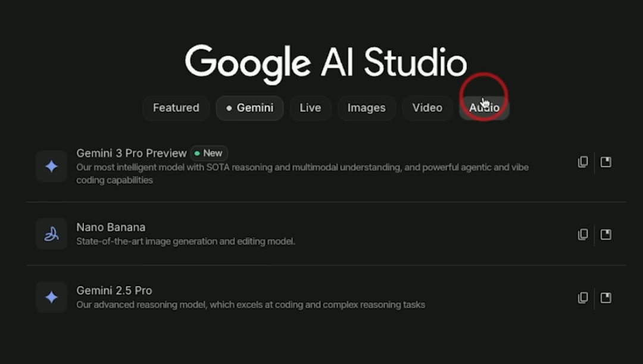Click the Gemini 2.5 Pro sparkle icon
The width and height of the screenshot is (643, 364).
[x=52, y=297]
